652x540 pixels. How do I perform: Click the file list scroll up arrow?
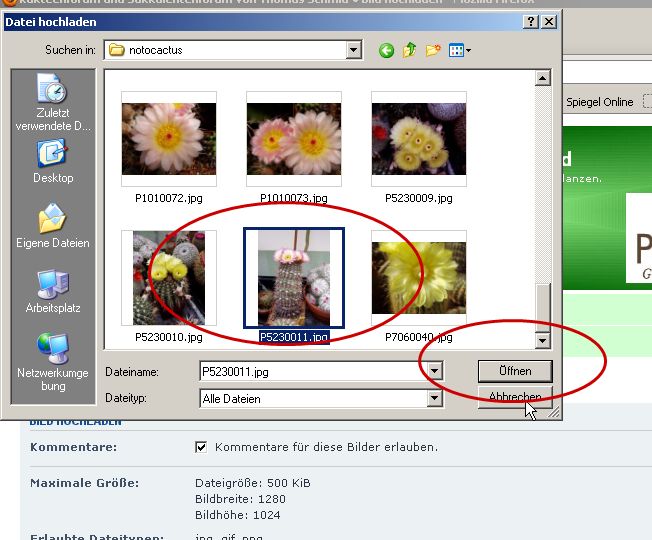(x=543, y=78)
